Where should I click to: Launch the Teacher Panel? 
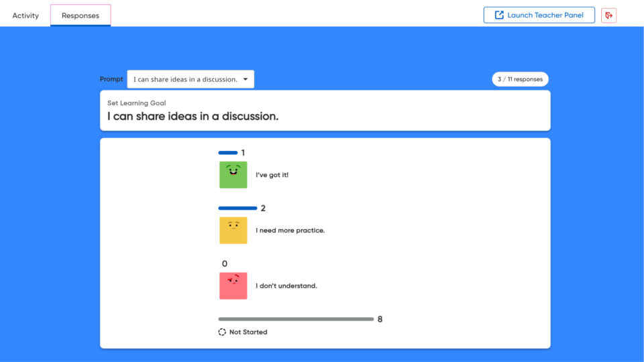pos(539,15)
